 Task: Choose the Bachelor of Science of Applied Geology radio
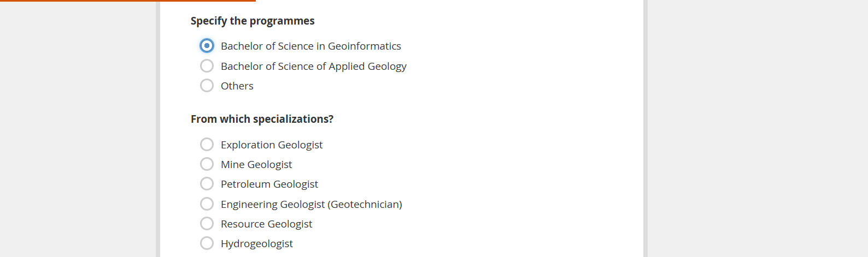(x=207, y=66)
